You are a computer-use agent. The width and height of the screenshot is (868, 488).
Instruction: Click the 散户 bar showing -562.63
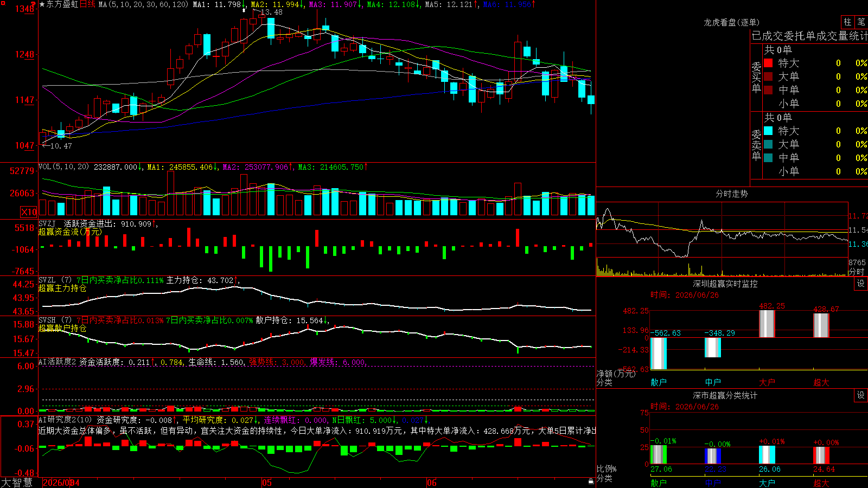[x=658, y=354]
